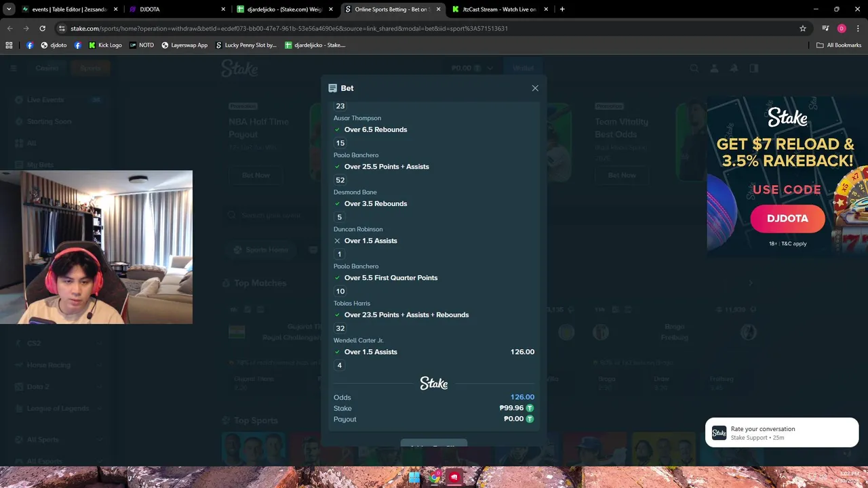Open the Chrome apps grid shortcut
The width and height of the screenshot is (868, 488).
(x=9, y=45)
